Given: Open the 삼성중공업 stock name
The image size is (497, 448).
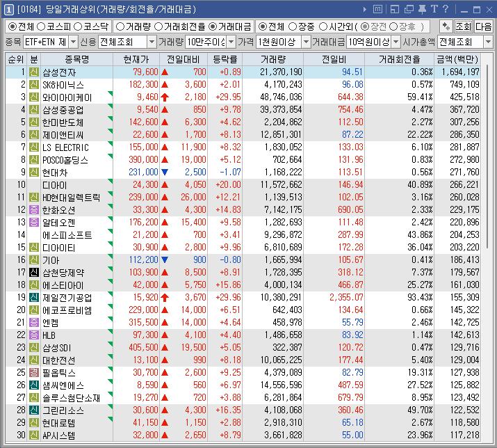Looking at the screenshot, I should [x=63, y=110].
